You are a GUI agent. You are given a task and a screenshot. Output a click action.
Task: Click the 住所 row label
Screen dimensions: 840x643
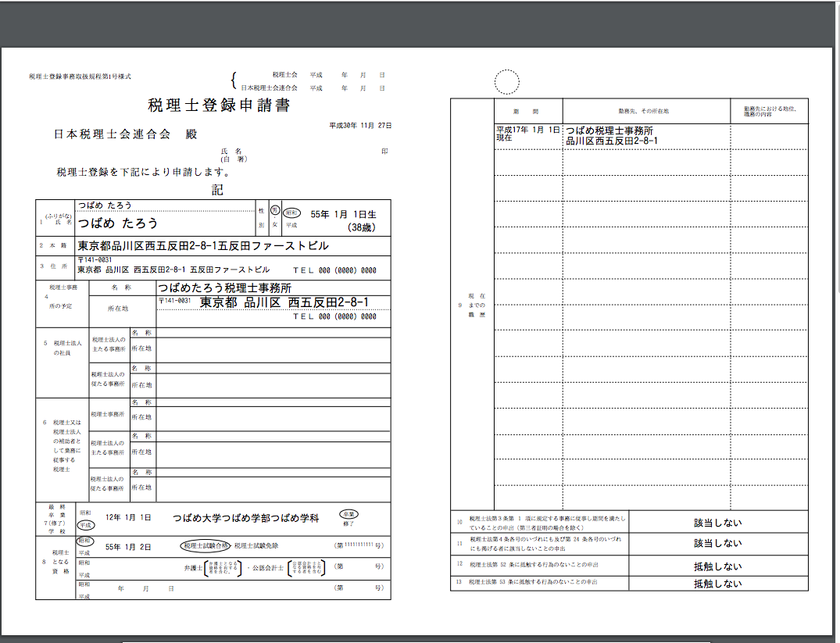click(54, 266)
